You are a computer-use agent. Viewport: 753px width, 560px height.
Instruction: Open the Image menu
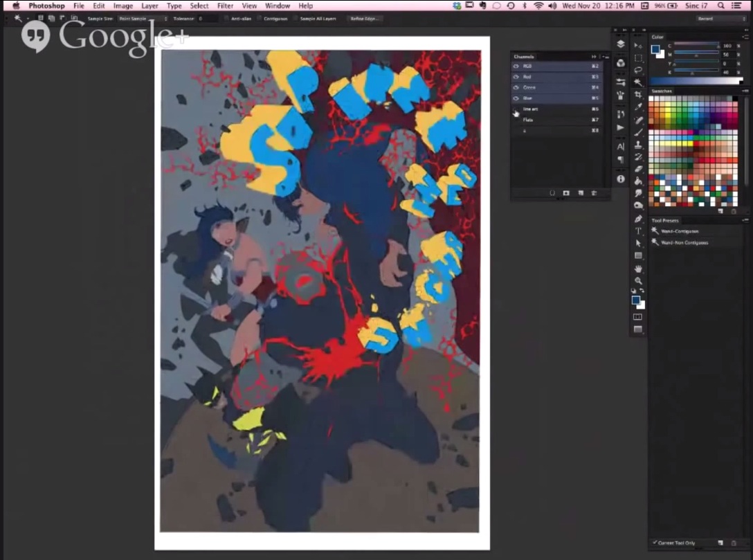(x=123, y=6)
